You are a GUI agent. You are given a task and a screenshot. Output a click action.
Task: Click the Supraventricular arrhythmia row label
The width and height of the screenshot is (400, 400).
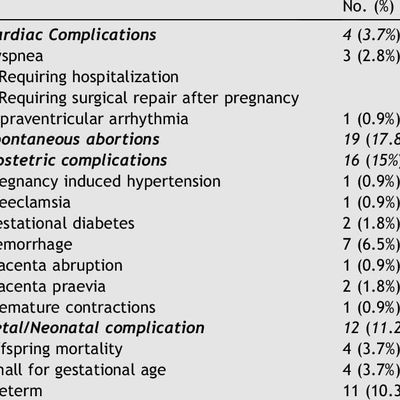pyautogui.click(x=94, y=119)
